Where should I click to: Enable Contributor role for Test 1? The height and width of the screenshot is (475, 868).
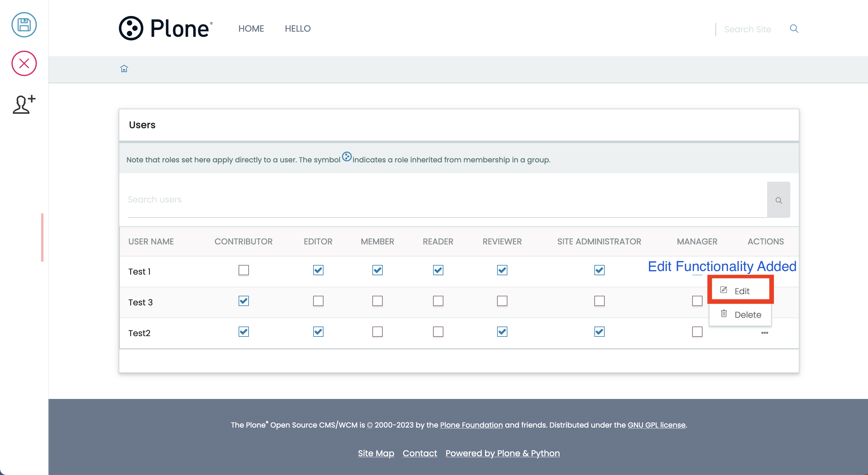coord(244,270)
